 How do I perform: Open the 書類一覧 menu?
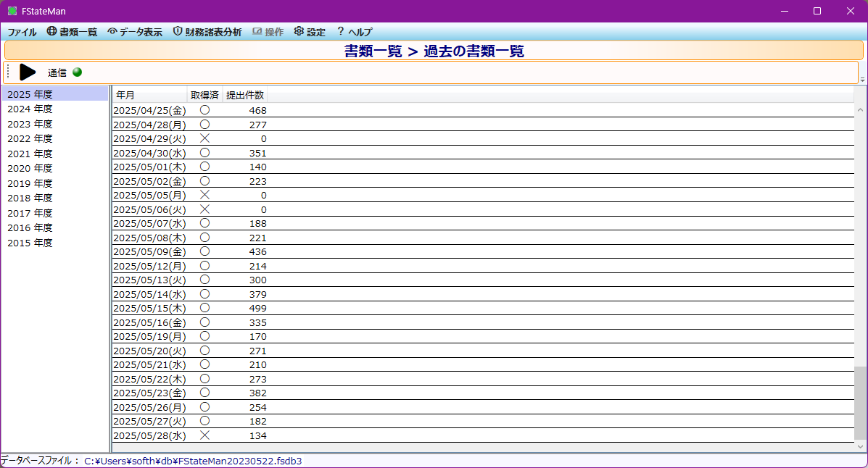click(x=72, y=32)
